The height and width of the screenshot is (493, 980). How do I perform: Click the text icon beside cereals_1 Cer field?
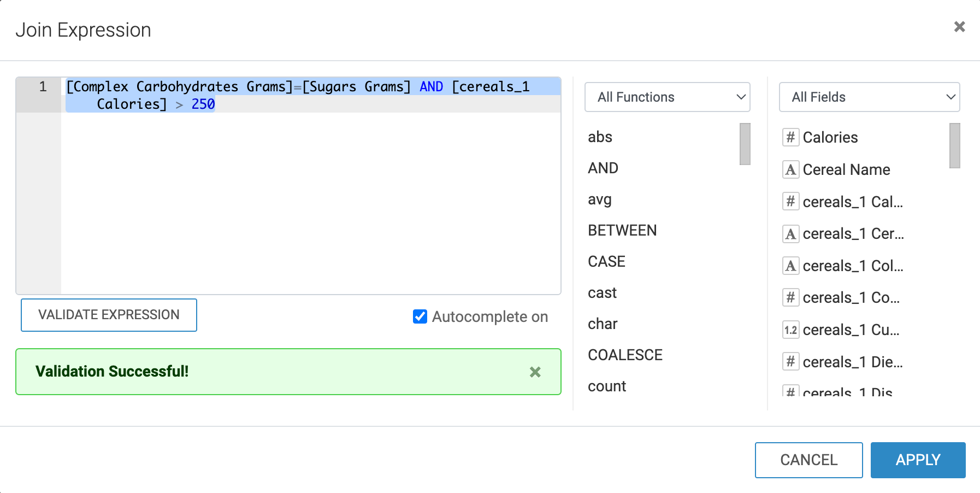coord(790,234)
